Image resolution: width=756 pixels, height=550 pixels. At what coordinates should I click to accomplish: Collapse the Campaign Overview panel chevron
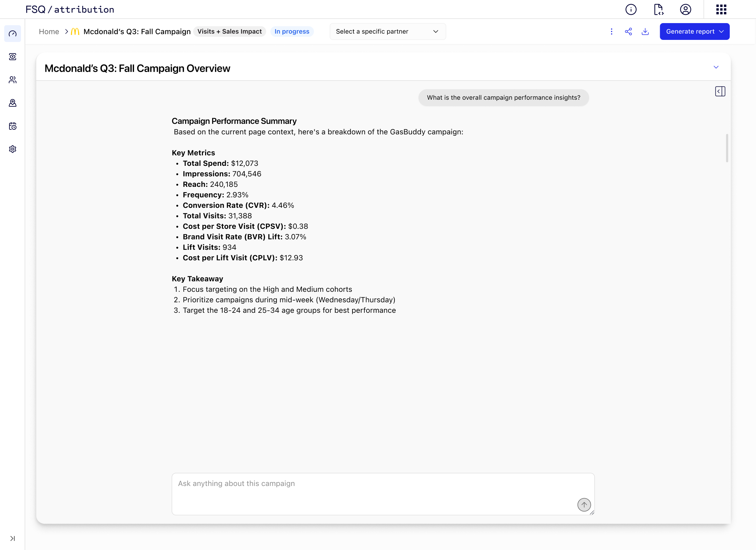716,67
